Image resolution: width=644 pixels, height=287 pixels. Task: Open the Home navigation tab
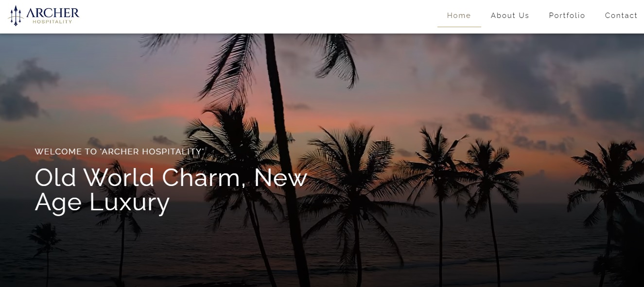pyautogui.click(x=459, y=16)
